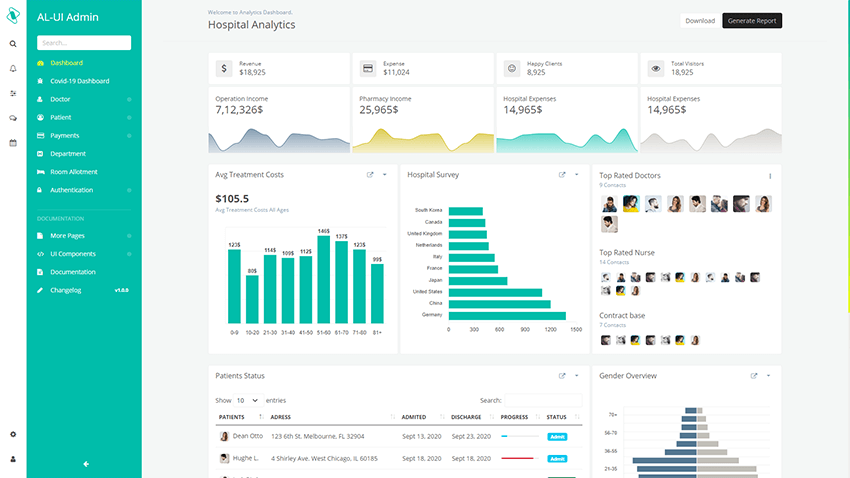Open Top Rated Doctors three-dot menu
850x478 pixels.
(x=770, y=176)
